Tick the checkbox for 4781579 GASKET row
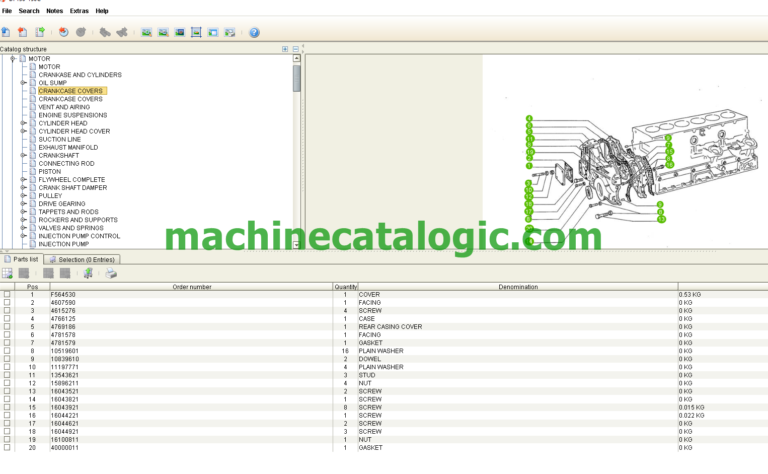 point(7,343)
